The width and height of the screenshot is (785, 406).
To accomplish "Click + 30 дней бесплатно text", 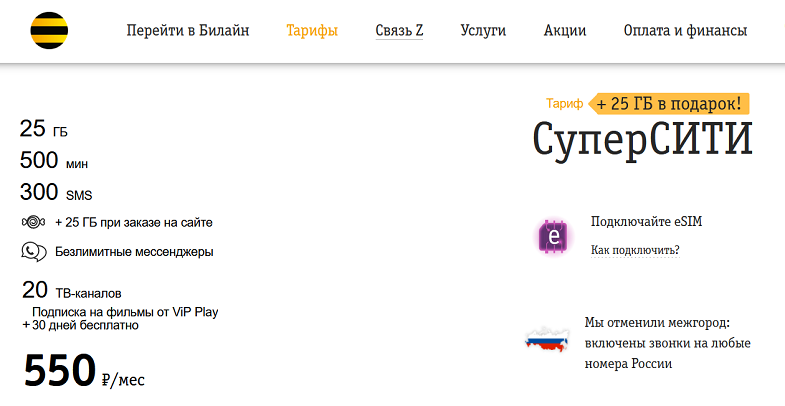I will tap(81, 325).
